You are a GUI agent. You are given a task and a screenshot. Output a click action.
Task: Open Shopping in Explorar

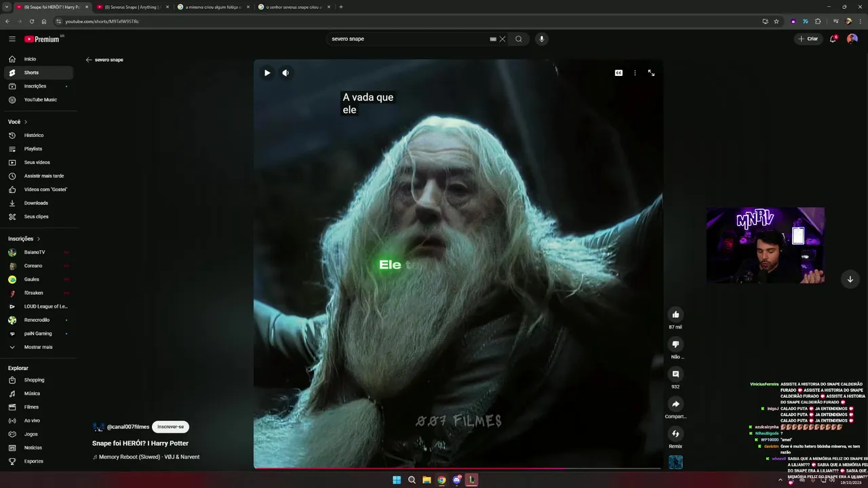tap(38, 380)
